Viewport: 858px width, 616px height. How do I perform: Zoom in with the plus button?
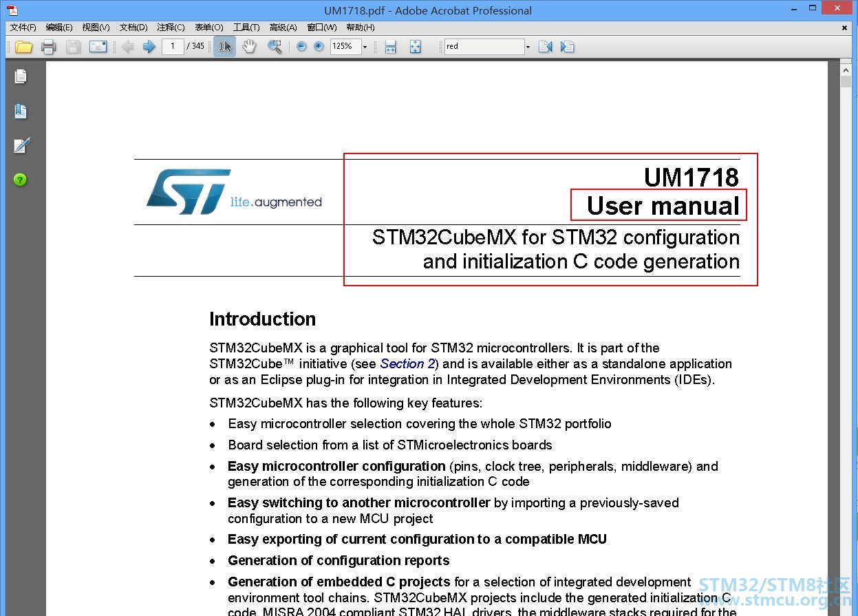(x=319, y=47)
